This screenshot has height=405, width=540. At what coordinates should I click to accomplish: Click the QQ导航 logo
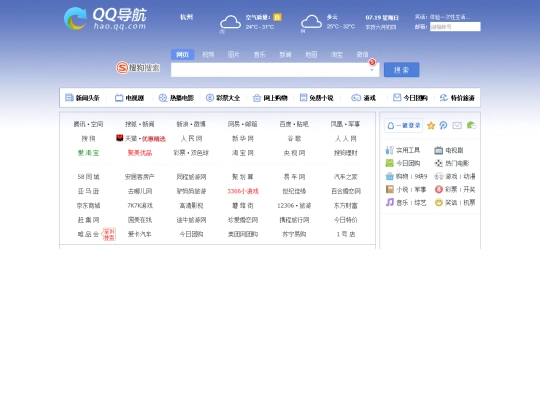tap(105, 19)
